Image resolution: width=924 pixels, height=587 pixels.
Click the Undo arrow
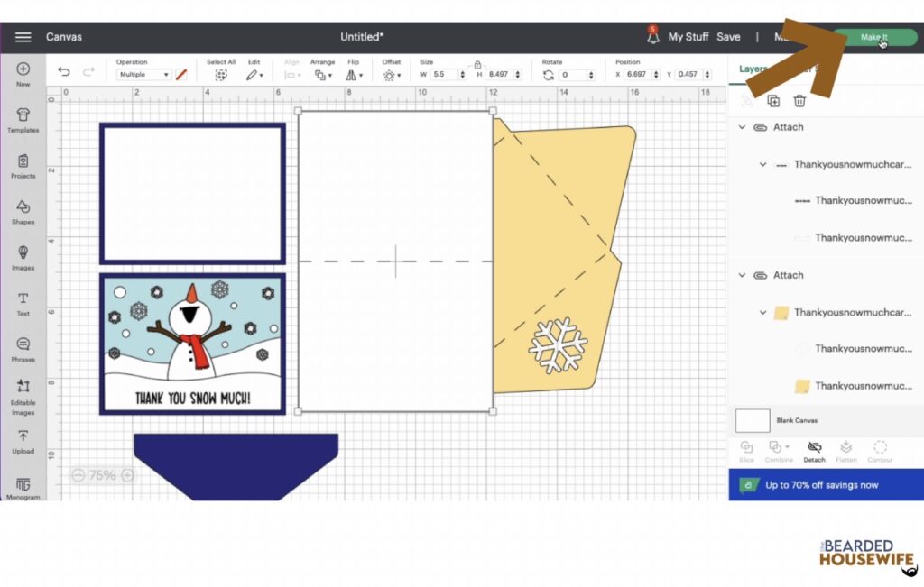[64, 72]
